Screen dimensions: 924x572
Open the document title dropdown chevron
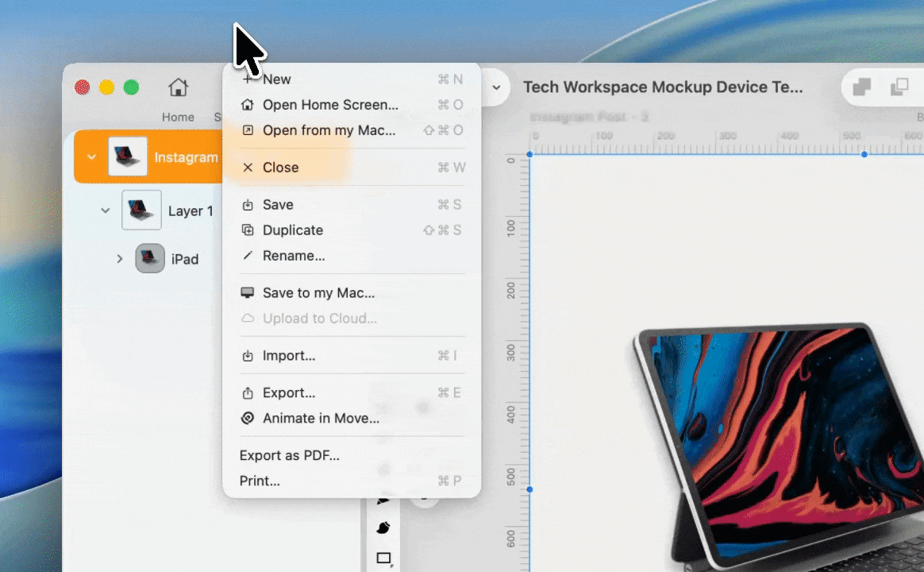[497, 87]
